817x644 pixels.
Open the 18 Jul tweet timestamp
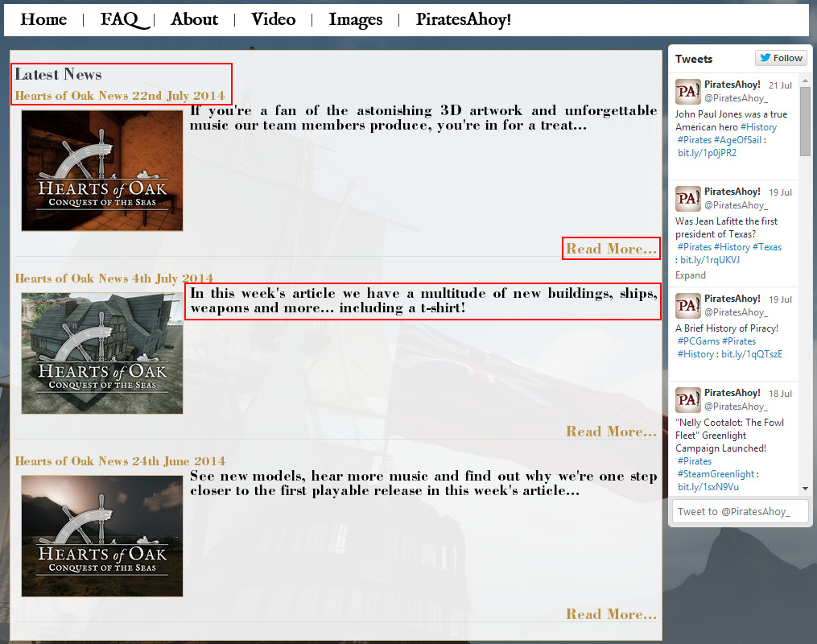click(x=780, y=394)
